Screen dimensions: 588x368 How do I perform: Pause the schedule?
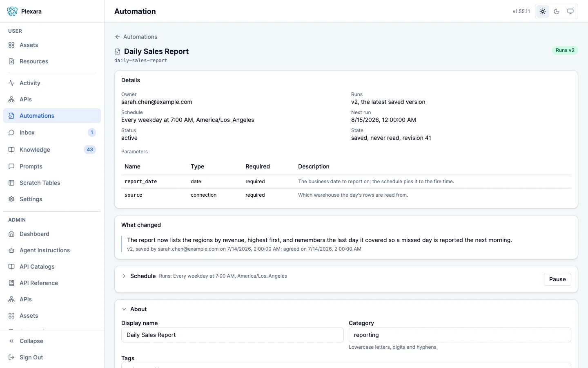(x=557, y=279)
